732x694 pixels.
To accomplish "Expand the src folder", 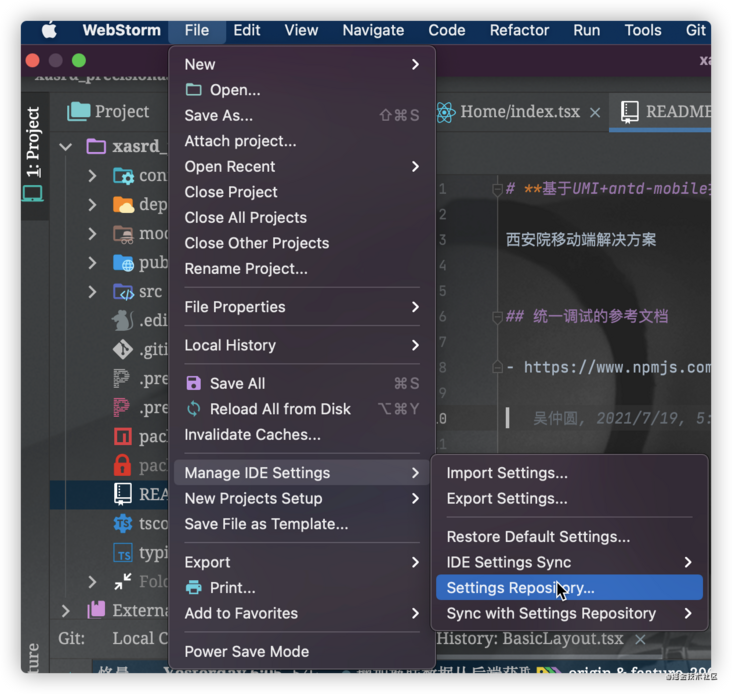I will point(92,292).
